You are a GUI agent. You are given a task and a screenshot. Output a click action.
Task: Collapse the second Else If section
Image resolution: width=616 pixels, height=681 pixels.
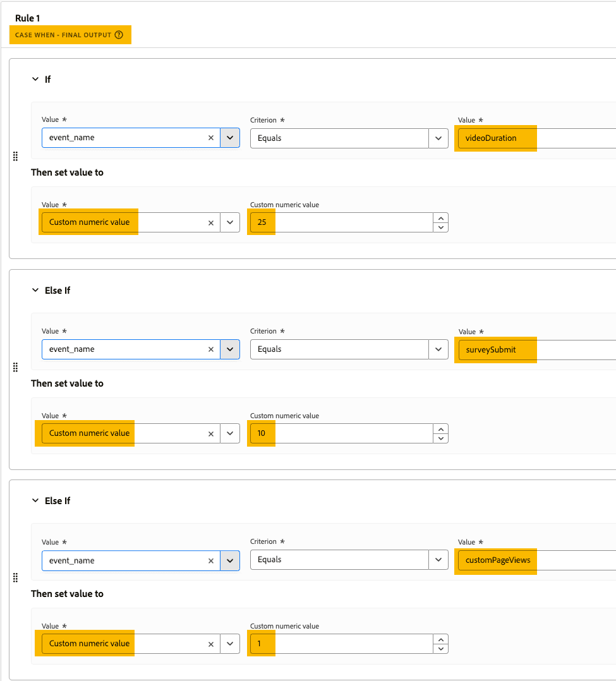tap(36, 500)
